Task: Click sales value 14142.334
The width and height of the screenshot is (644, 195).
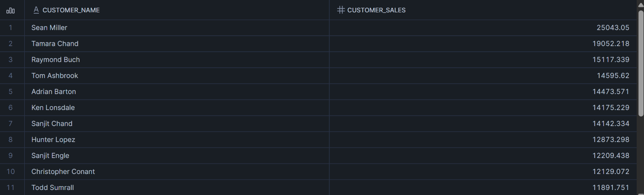Action: coord(611,124)
